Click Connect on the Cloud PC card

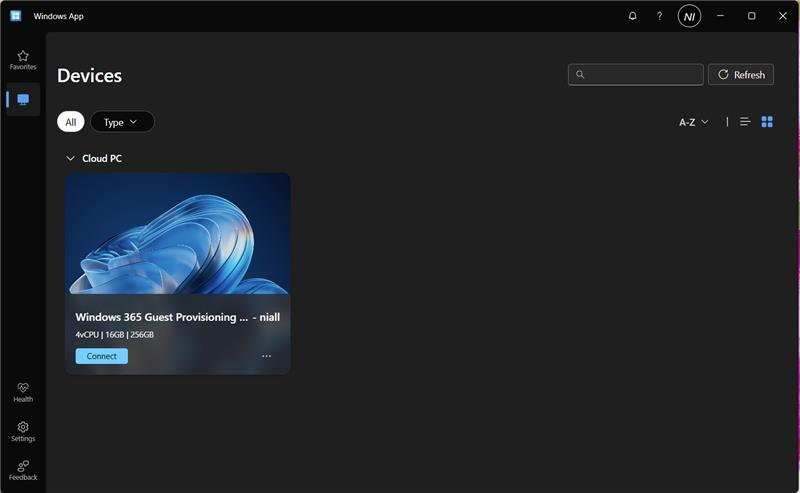click(x=101, y=356)
